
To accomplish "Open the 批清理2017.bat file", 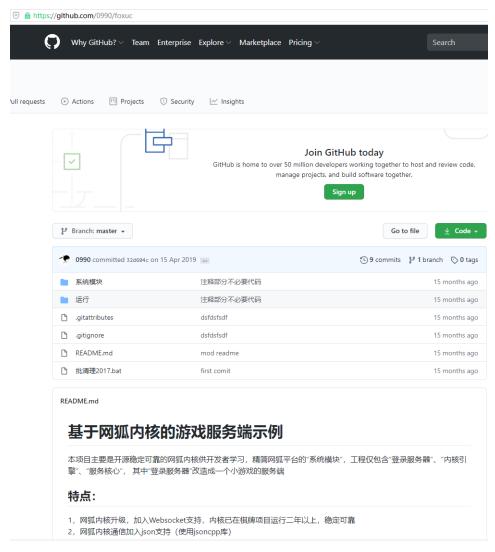I will click(98, 371).
